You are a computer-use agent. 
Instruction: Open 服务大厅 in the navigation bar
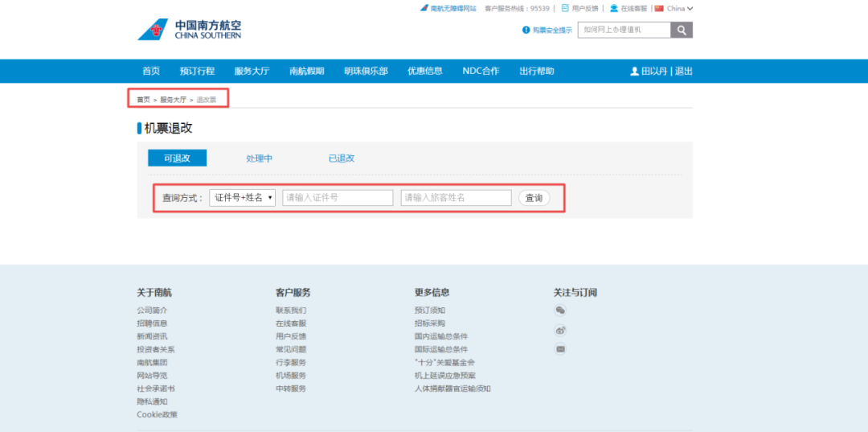(252, 71)
